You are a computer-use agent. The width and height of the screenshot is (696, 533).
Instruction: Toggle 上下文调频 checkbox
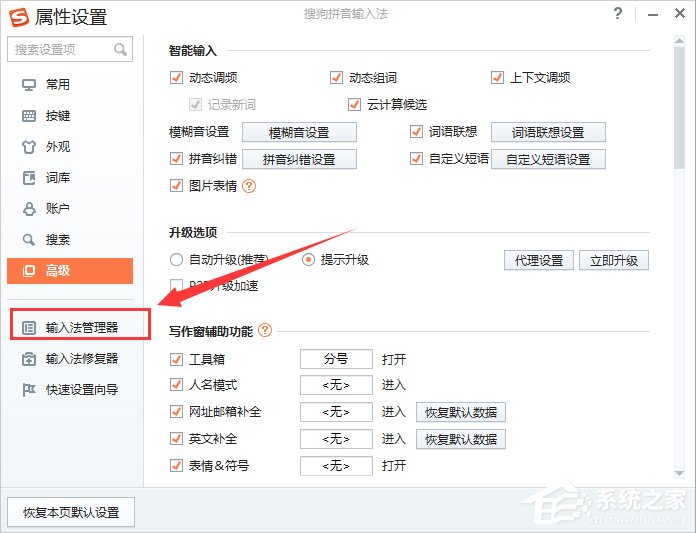[x=497, y=78]
